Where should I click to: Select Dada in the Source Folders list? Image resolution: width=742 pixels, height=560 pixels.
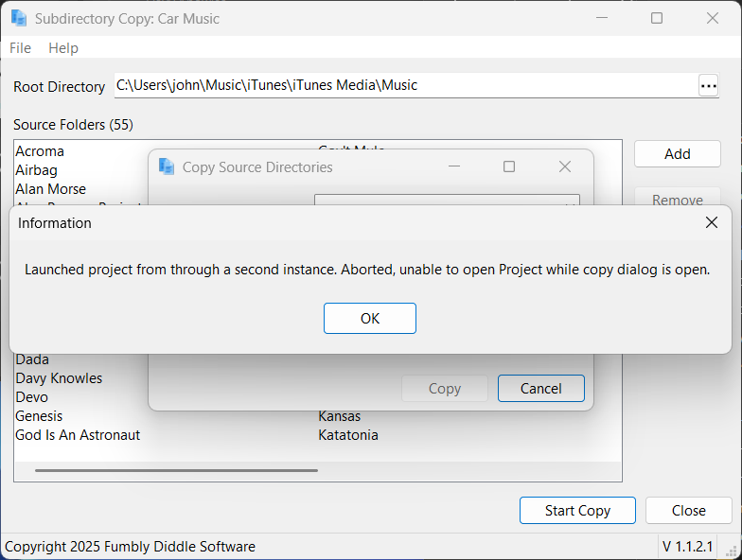click(x=32, y=359)
